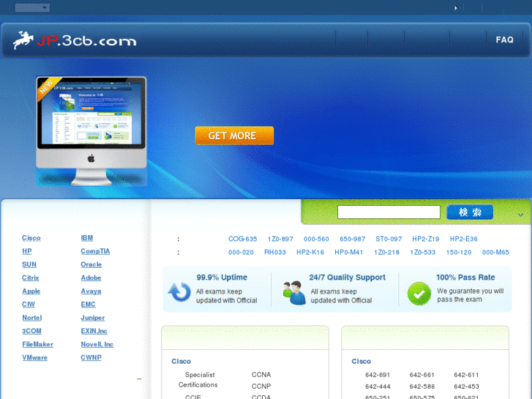Open exam 642-444 link
This screenshot has width=532, height=399.
pyautogui.click(x=378, y=387)
